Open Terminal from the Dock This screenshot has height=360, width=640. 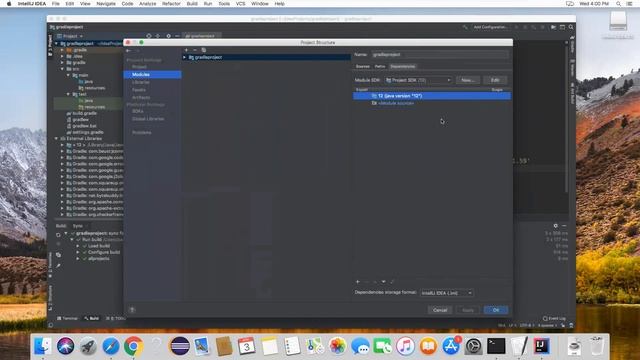[496, 346]
